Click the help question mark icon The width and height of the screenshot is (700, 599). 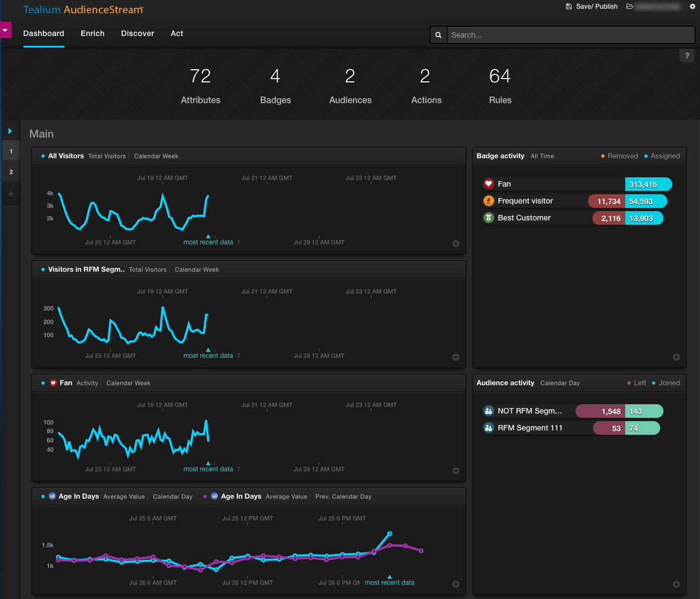coord(686,56)
